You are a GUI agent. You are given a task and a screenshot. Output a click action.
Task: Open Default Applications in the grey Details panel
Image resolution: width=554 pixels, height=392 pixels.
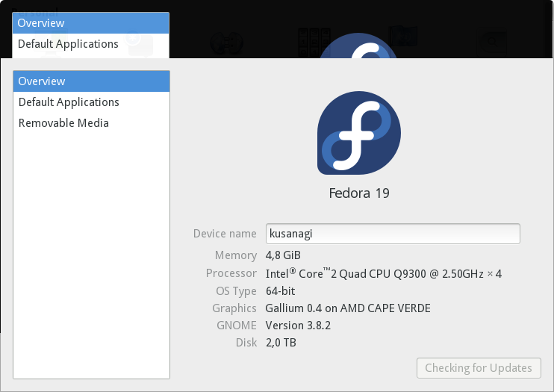[91, 102]
